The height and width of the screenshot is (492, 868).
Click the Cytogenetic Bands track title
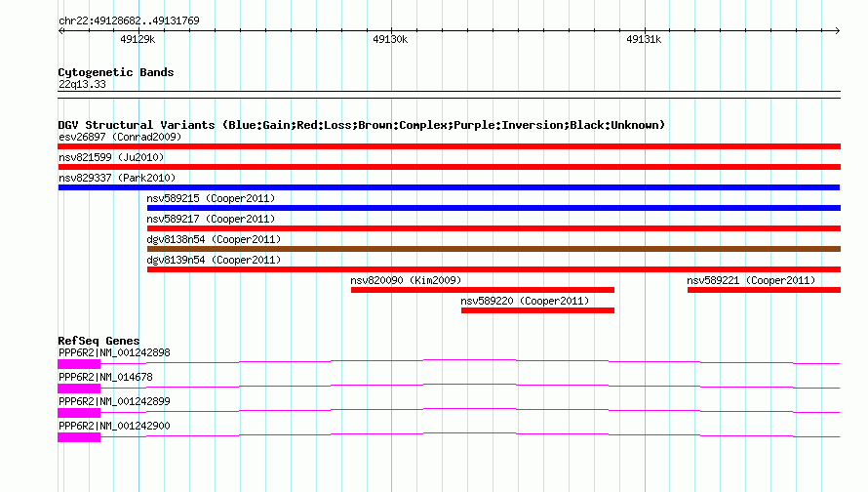[116, 72]
